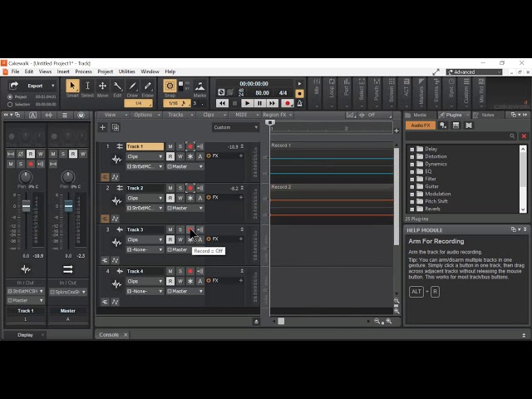The image size is (532, 399).
Task: Toggle Read automation on Track 3
Action: (x=170, y=239)
